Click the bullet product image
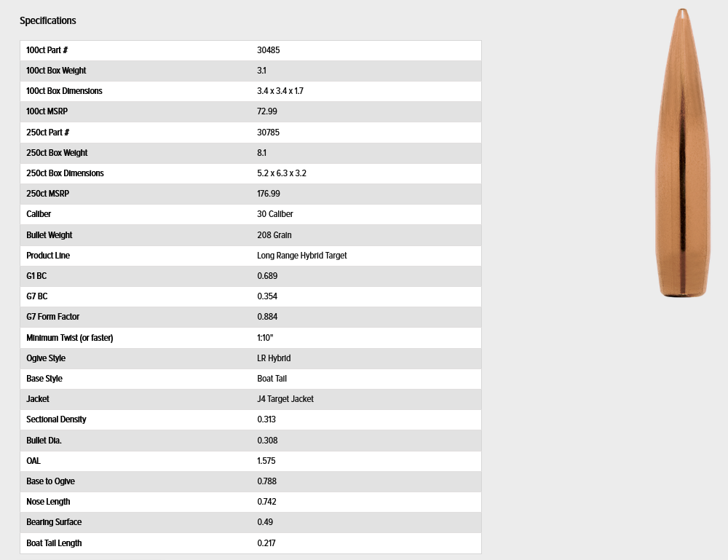The height and width of the screenshot is (560, 728). (683, 153)
